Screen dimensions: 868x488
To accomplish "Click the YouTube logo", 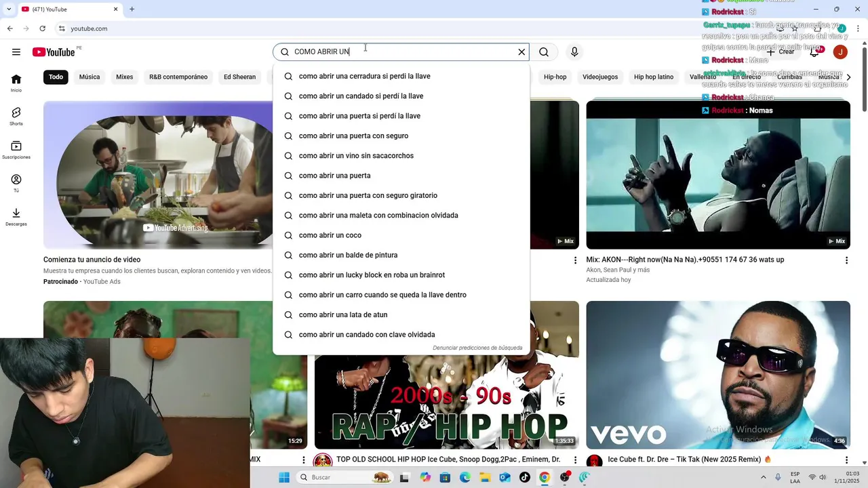I will click(x=54, y=52).
